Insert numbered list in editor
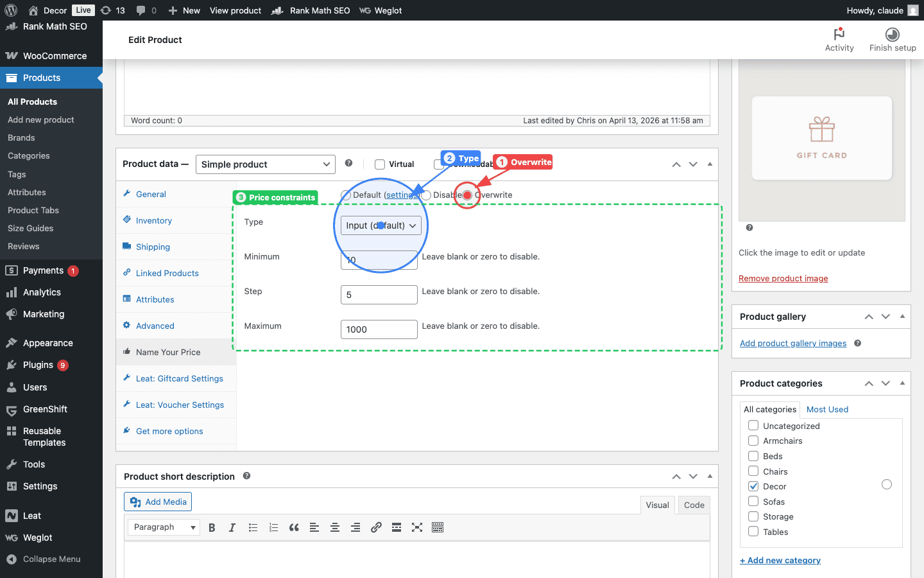Image resolution: width=924 pixels, height=578 pixels. pos(273,527)
